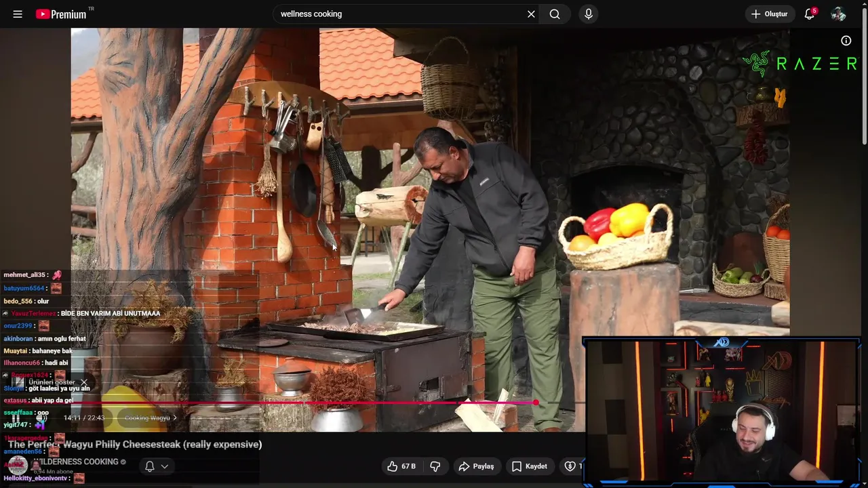Screen dimensions: 868x488
Task: Click the WILDERNESS COOKING channel avatar
Action: (18, 466)
